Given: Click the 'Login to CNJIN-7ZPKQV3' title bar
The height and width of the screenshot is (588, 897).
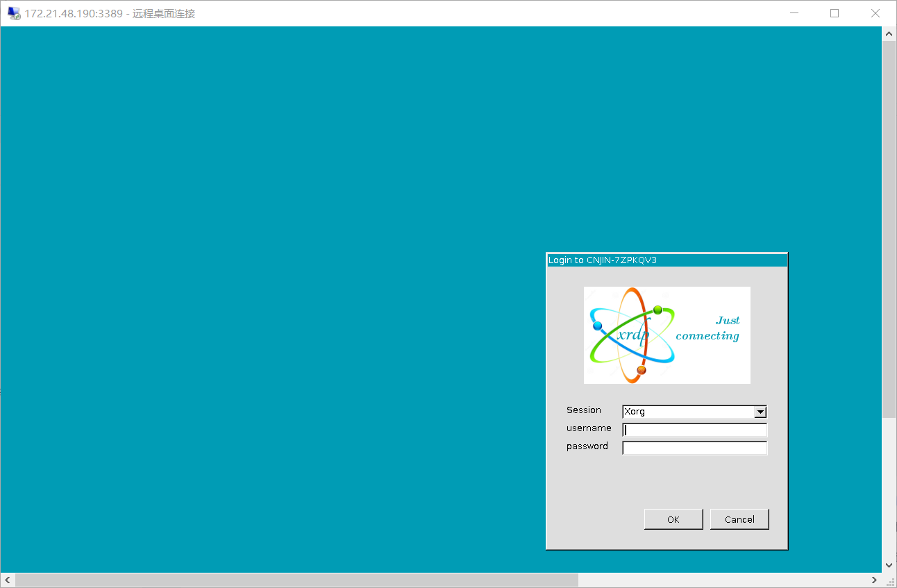Looking at the screenshot, I should point(667,260).
